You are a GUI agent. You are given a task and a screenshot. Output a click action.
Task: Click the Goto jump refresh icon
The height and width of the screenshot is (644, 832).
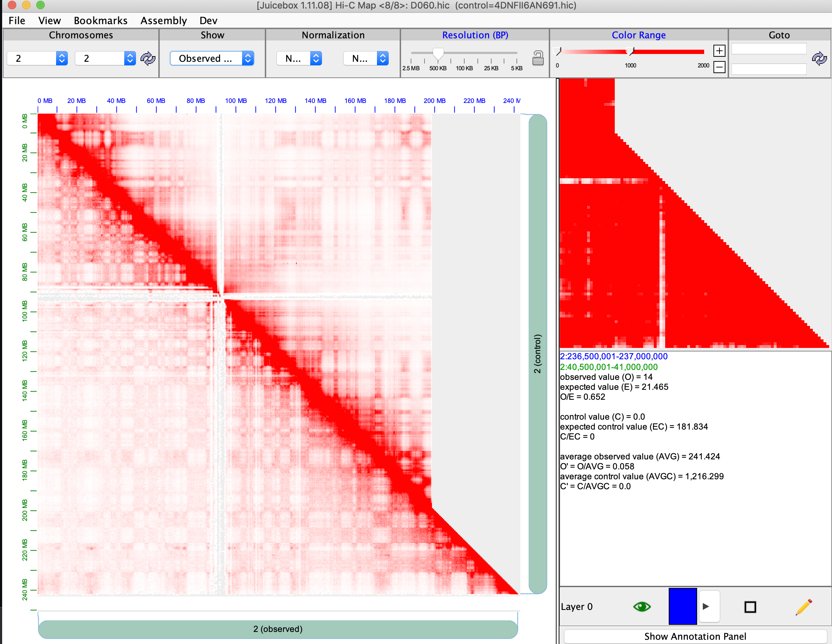(x=819, y=58)
